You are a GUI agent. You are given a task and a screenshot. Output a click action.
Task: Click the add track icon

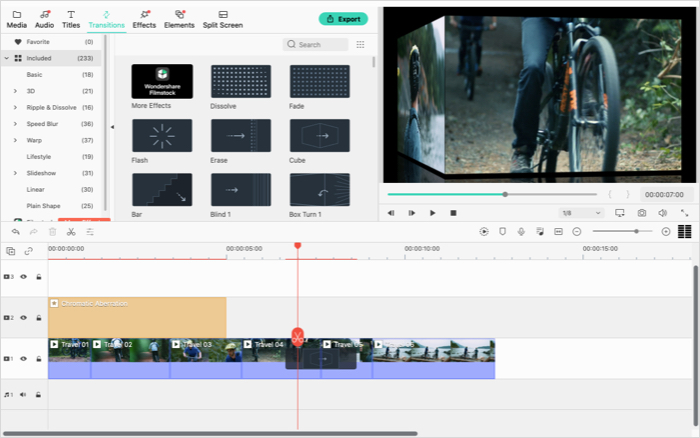coord(11,251)
